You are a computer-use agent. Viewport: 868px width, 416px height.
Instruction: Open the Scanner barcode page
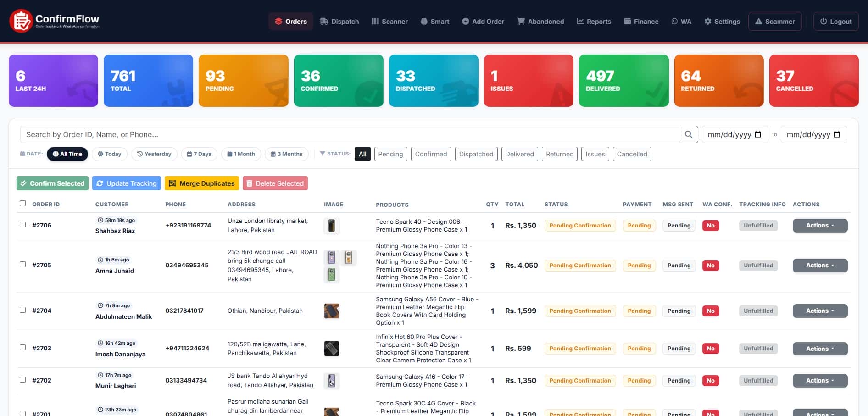[x=389, y=22]
